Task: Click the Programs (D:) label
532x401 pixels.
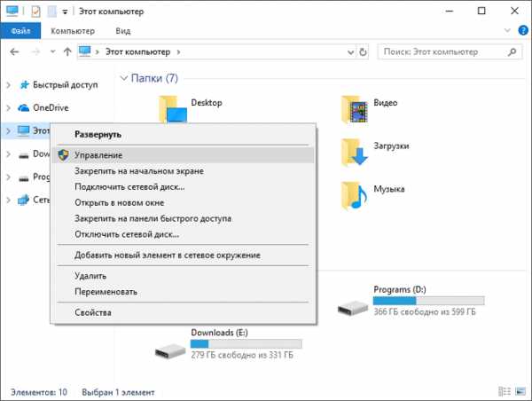Action: [x=400, y=289]
